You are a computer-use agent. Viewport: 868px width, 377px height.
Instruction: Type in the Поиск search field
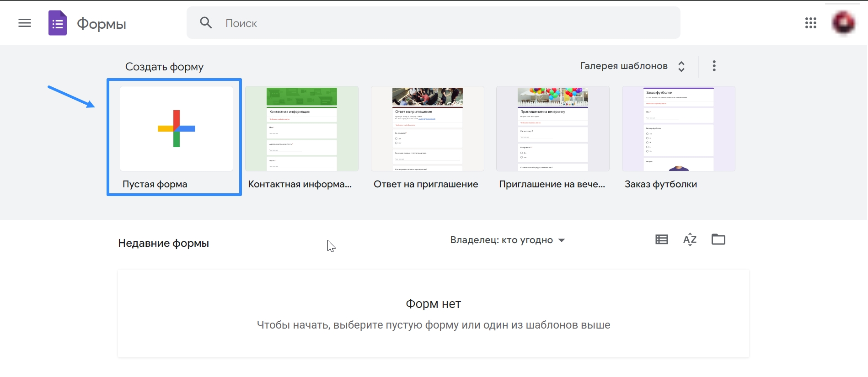448,23
